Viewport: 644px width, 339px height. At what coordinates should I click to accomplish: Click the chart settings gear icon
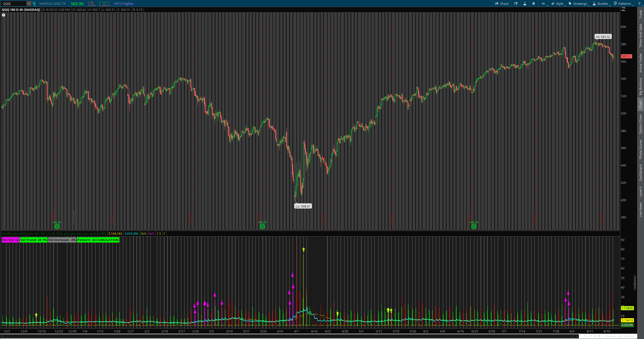534,4
